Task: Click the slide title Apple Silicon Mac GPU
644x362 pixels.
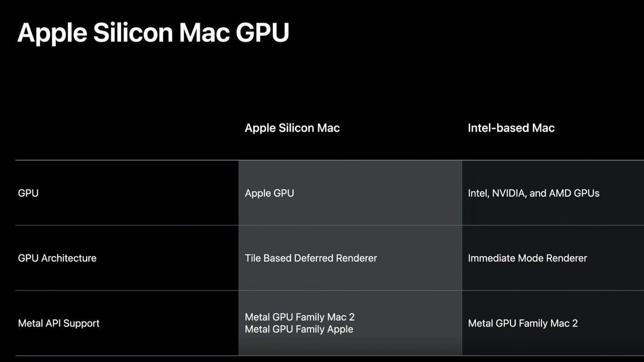Action: point(153,33)
